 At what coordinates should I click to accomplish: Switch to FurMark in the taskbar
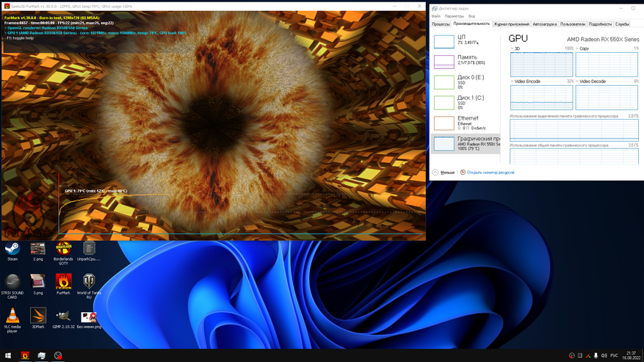pyautogui.click(x=25, y=355)
